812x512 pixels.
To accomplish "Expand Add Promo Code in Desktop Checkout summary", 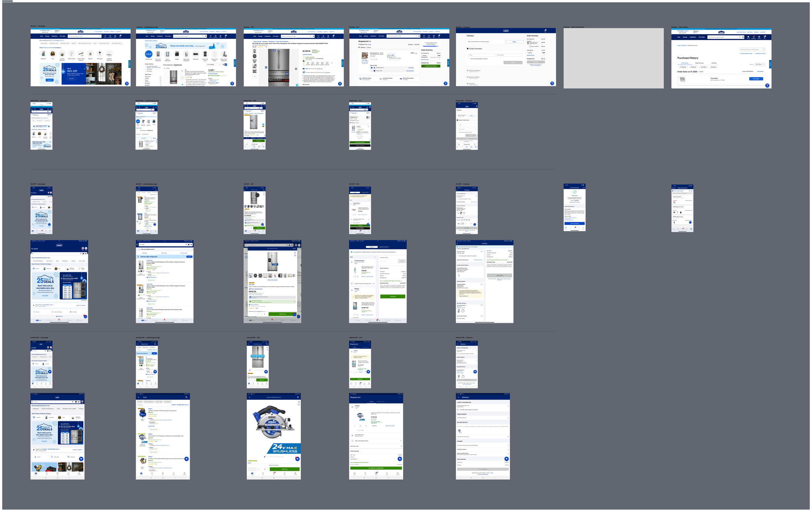I will (x=536, y=55).
